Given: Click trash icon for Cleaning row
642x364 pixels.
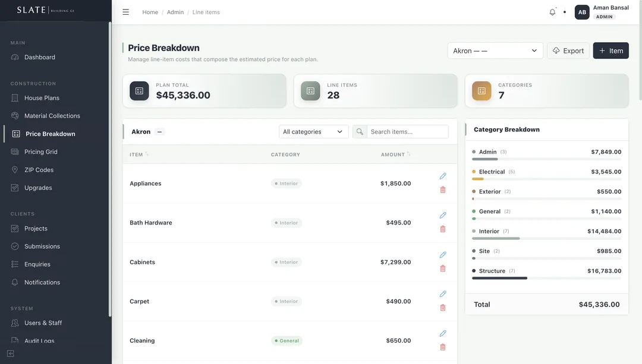Looking at the screenshot, I should point(443,347).
